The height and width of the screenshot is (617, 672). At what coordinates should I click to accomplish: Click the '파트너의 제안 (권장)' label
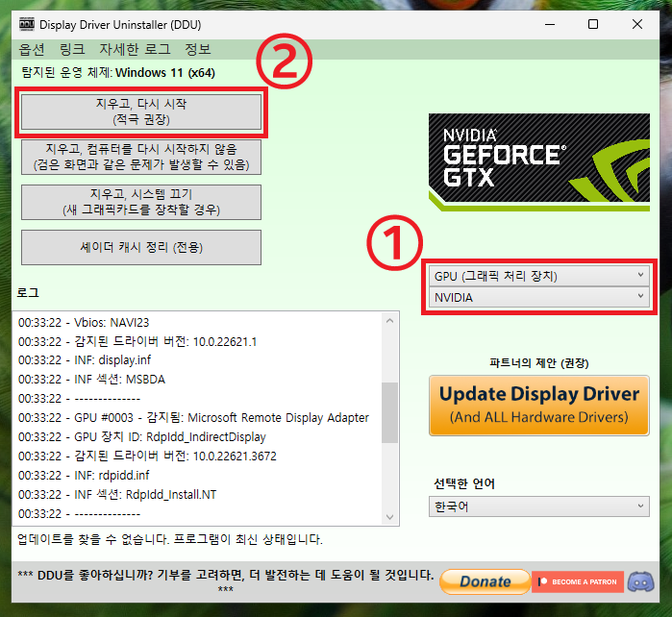[539, 363]
